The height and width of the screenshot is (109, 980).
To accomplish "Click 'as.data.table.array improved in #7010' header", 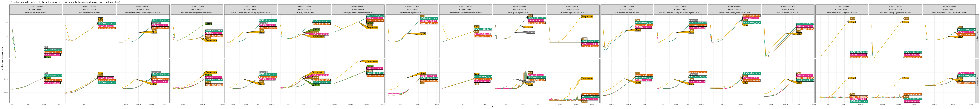I will coord(734,13).
